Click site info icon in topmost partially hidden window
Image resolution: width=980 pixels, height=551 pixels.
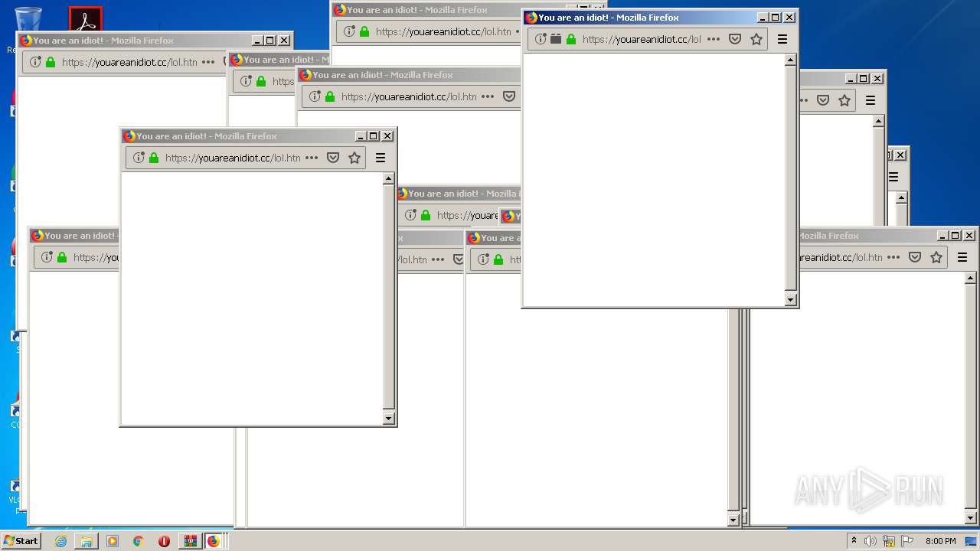(349, 31)
